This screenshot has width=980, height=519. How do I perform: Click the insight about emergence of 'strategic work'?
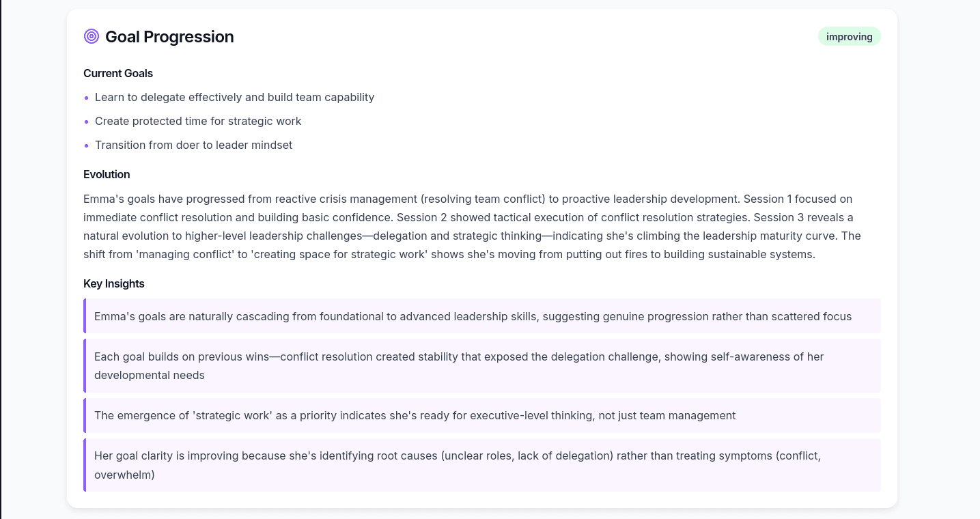point(415,415)
